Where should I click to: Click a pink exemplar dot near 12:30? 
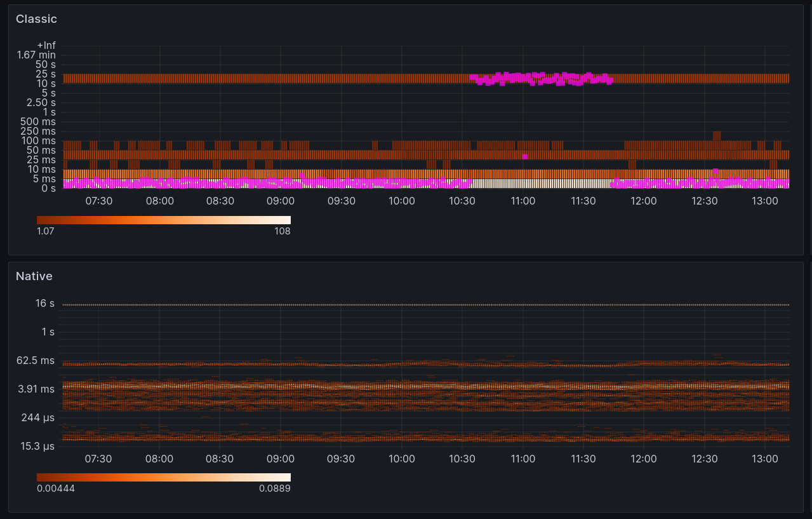(x=715, y=170)
